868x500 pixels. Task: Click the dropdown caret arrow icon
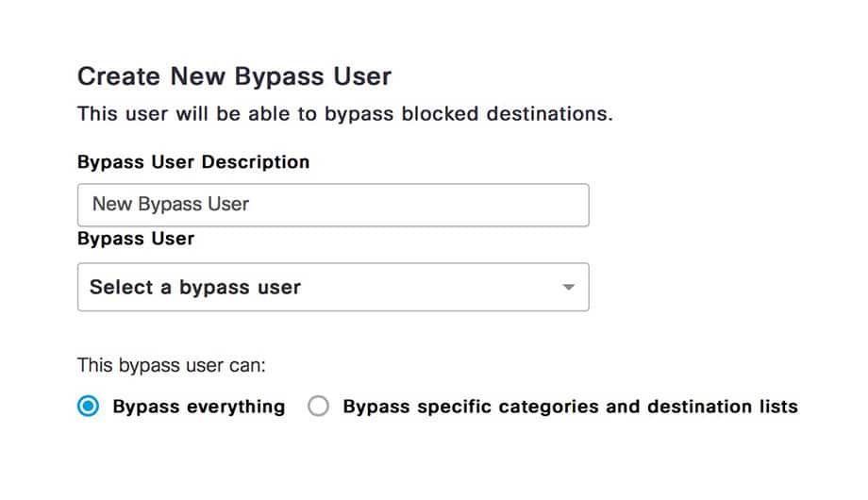tap(568, 287)
